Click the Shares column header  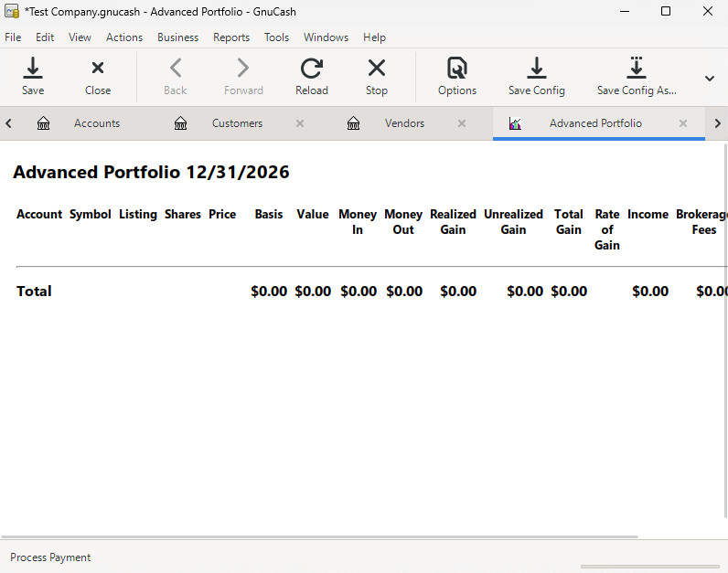pos(183,215)
